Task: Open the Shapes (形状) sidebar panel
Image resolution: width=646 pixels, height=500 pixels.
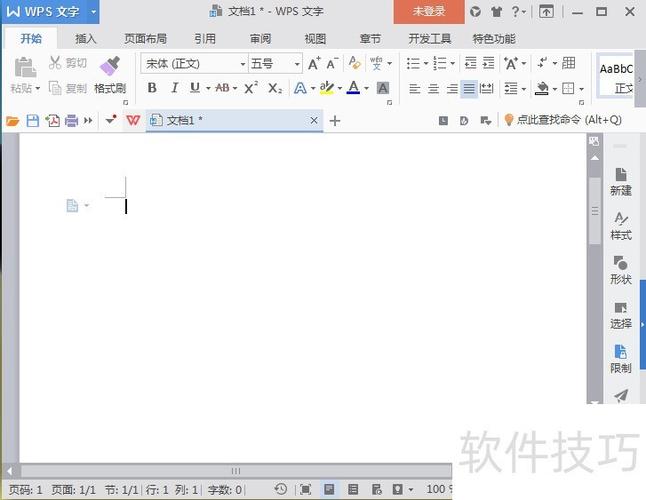Action: [x=620, y=270]
